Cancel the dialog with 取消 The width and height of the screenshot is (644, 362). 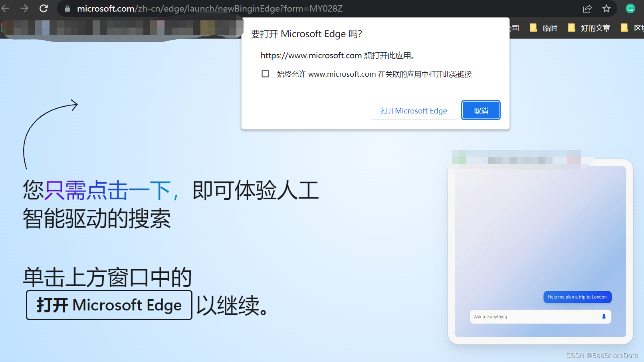[x=481, y=111]
